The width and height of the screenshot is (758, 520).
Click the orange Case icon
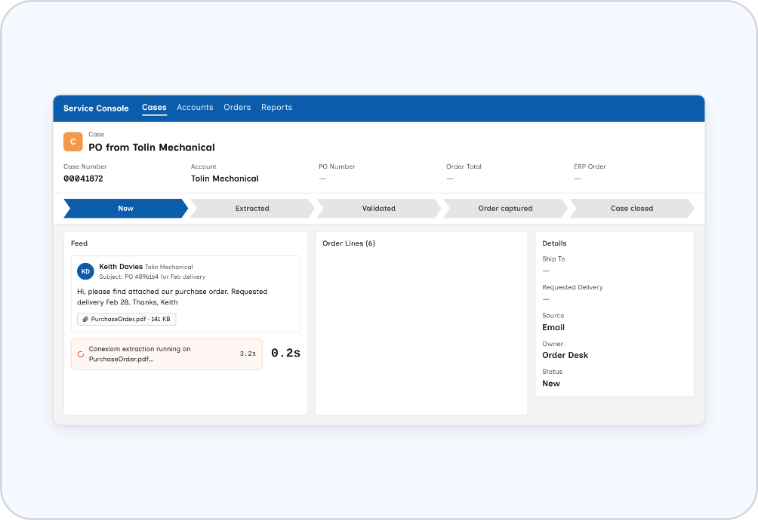(x=73, y=142)
